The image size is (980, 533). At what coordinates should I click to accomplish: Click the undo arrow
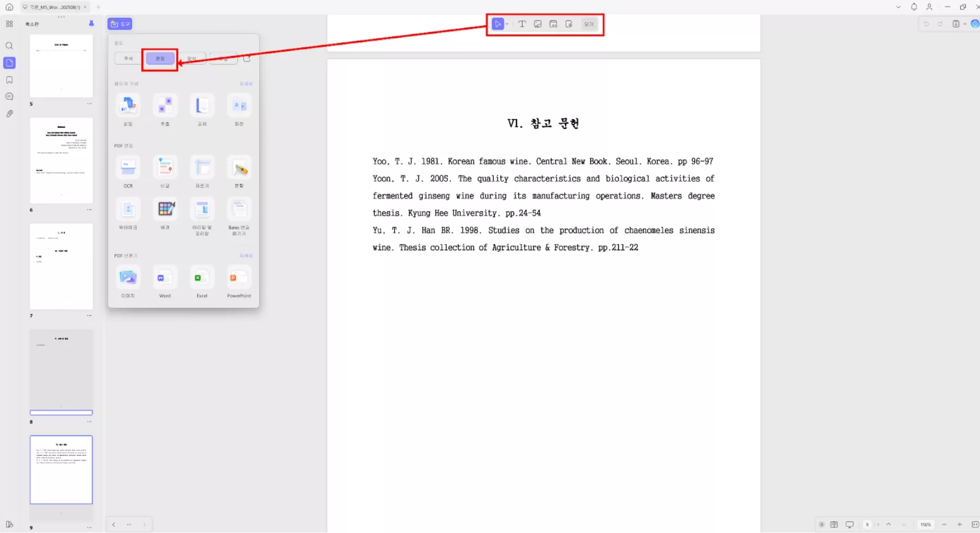(926, 24)
